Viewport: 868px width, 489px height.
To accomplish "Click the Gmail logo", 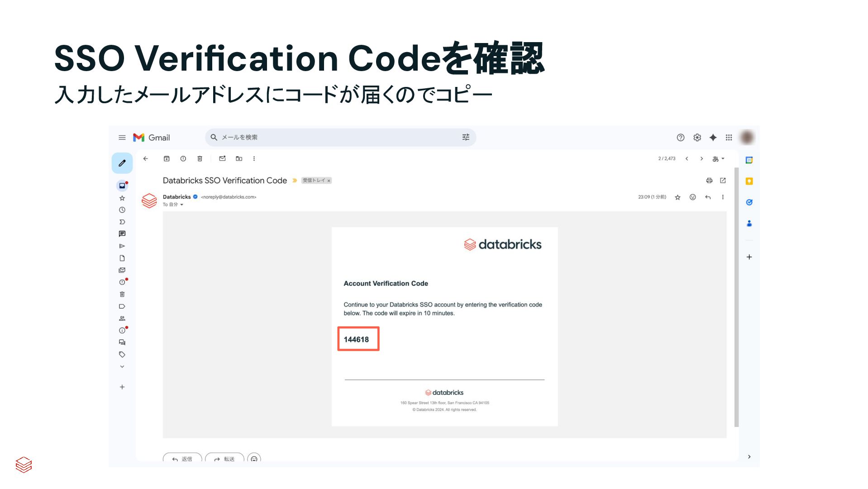I will point(152,138).
